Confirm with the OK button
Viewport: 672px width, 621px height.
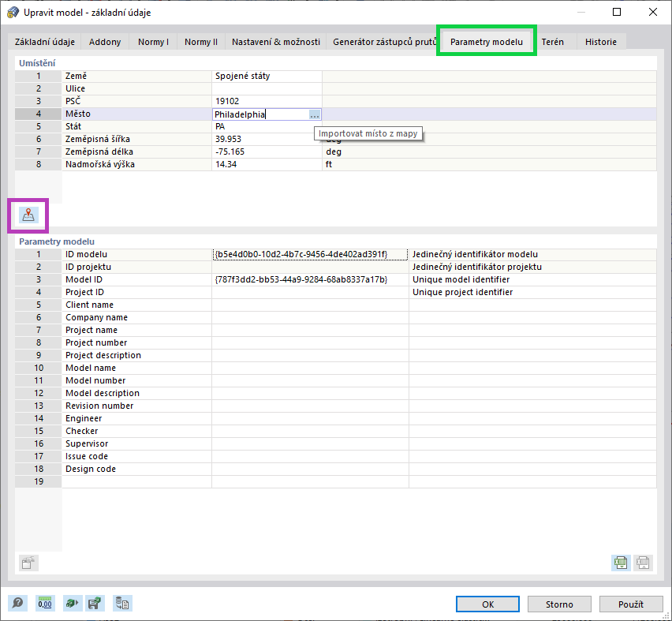487,604
